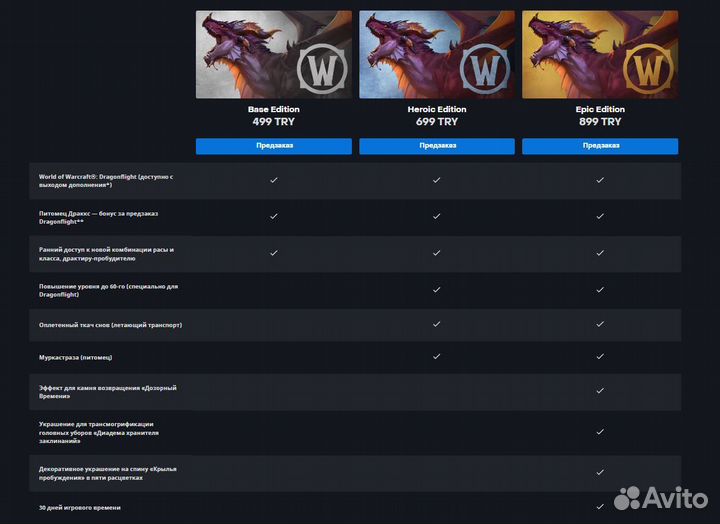The image size is (720, 524).
Task: Click the Epic Edition 899 TRY price
Action: tap(600, 122)
